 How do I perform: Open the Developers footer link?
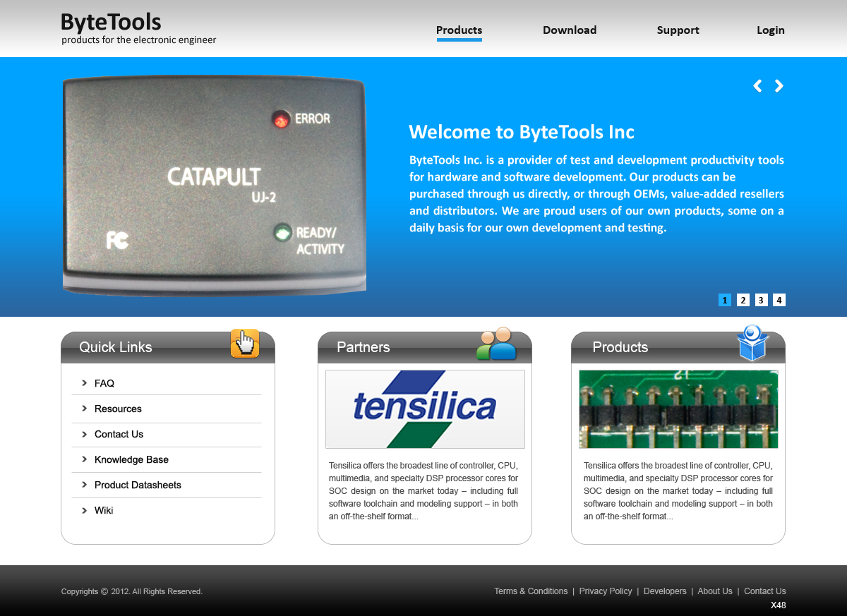pyautogui.click(x=665, y=591)
